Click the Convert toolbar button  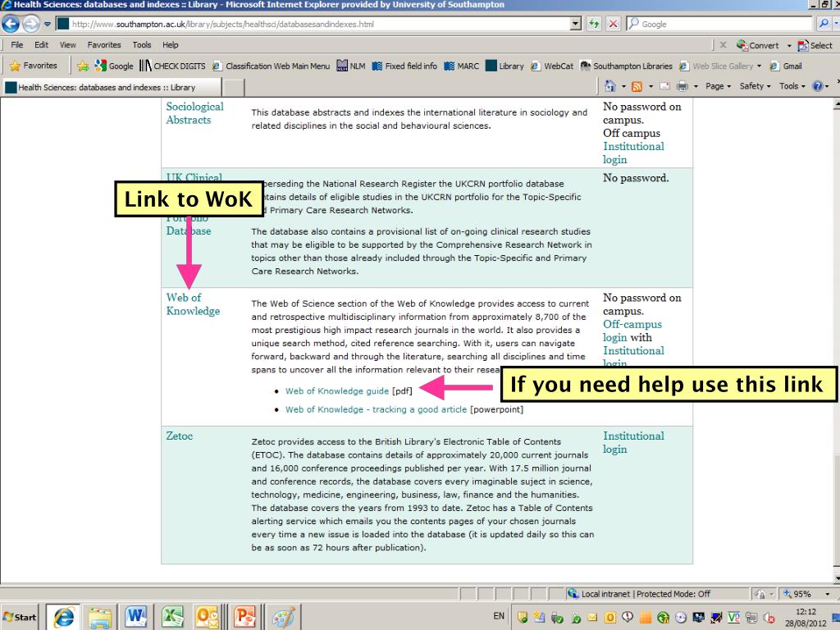pos(757,46)
